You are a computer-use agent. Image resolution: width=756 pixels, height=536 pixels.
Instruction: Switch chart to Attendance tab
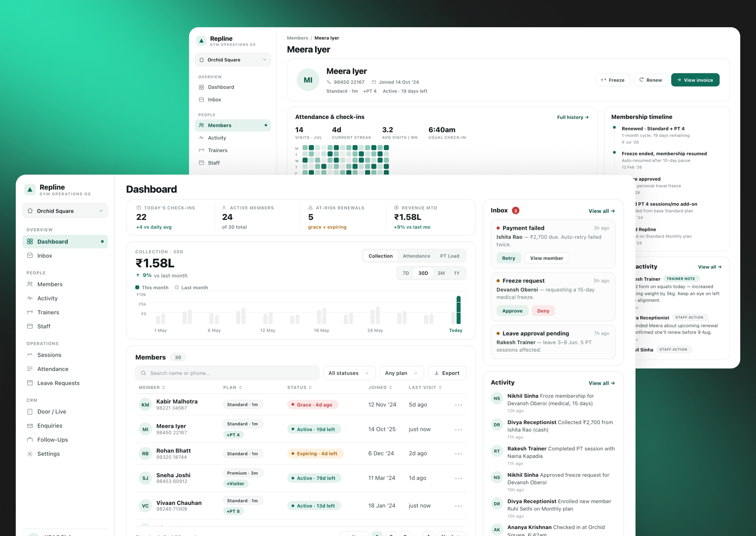click(416, 256)
